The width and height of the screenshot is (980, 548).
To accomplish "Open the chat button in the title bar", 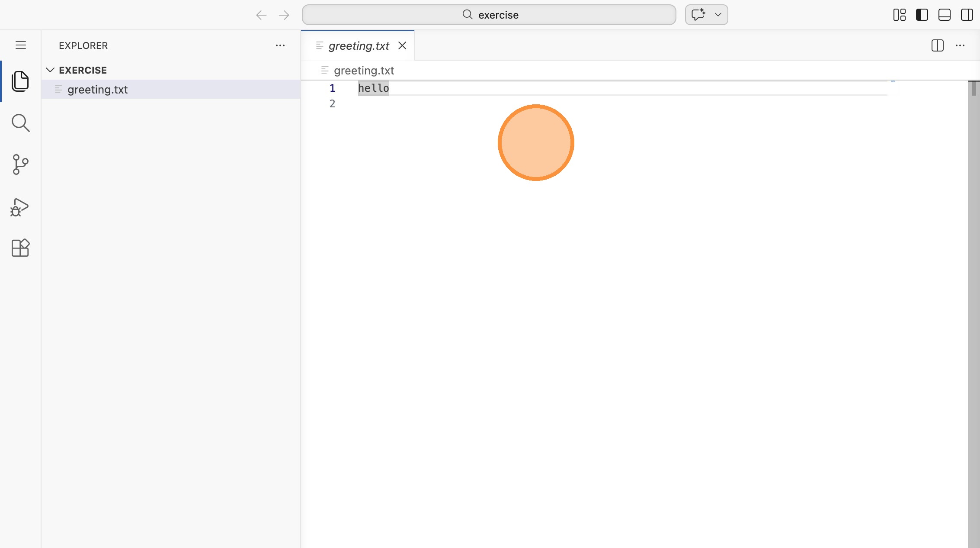I will [698, 15].
